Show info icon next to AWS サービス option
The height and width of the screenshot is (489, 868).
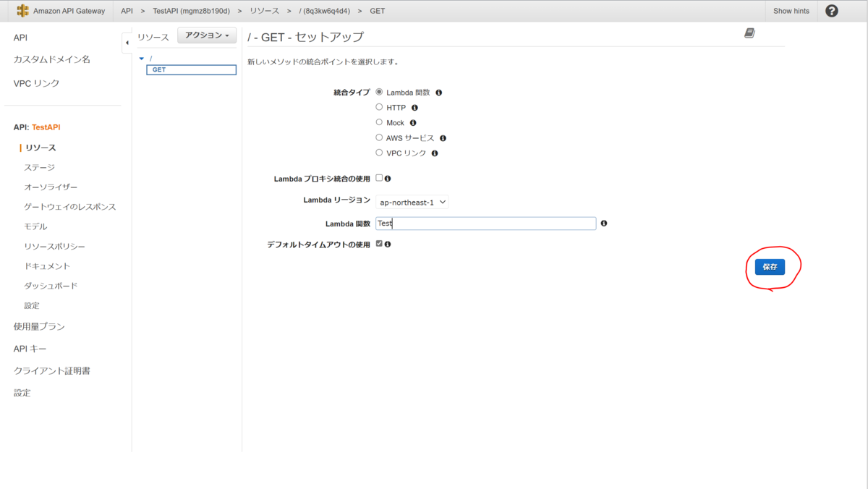click(443, 138)
